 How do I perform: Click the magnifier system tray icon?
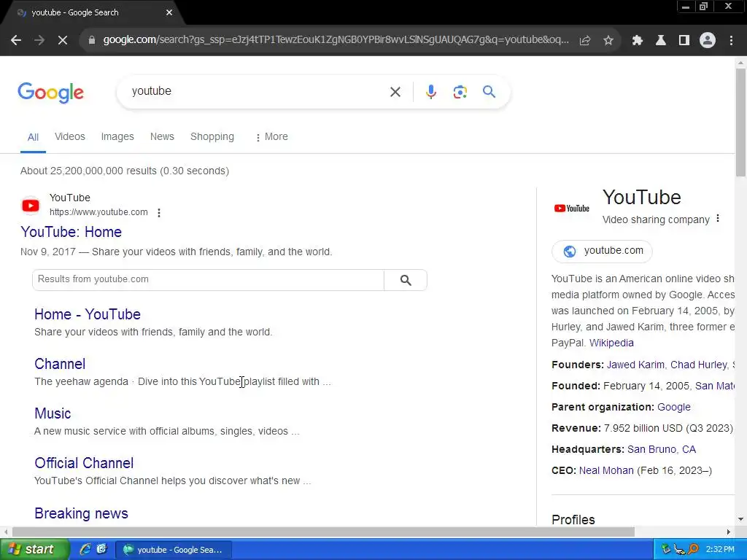[693, 550]
